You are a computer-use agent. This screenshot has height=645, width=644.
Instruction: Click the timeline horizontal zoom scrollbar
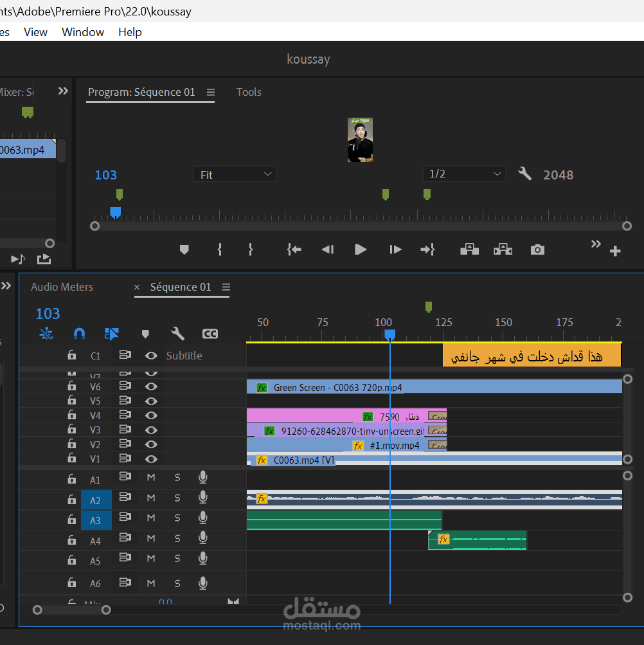pos(71,610)
